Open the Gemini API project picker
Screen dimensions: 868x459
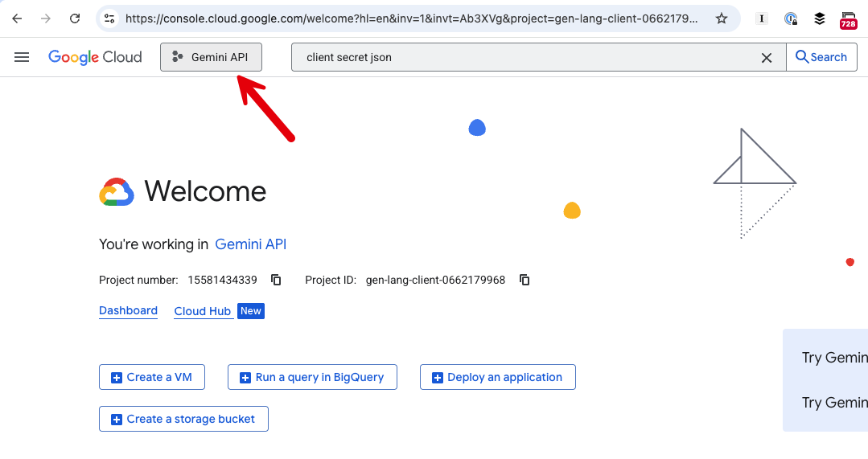tap(211, 57)
